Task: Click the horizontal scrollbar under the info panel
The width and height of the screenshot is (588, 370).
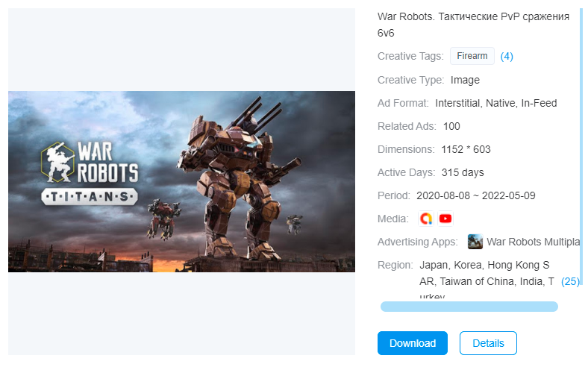Action: click(469, 307)
